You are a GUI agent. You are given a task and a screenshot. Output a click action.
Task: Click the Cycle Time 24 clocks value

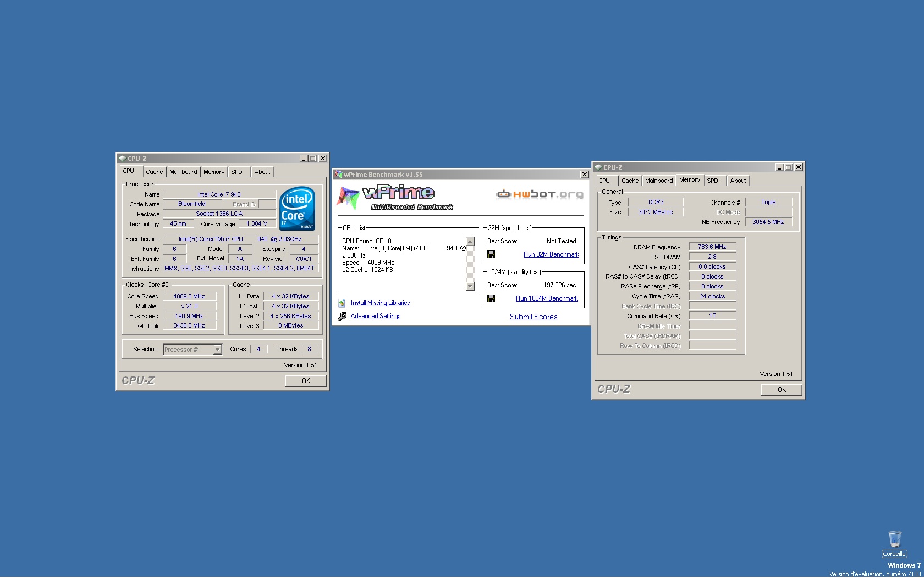tap(712, 297)
